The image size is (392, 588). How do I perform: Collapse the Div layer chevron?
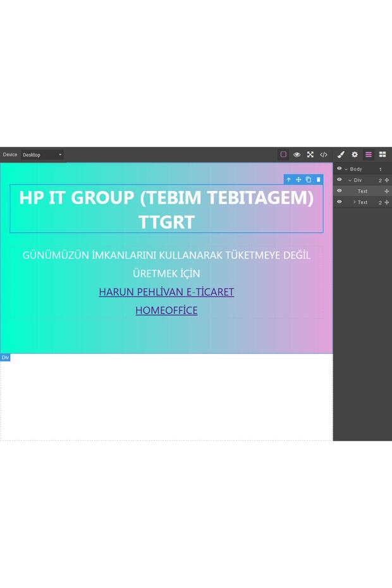click(x=350, y=180)
